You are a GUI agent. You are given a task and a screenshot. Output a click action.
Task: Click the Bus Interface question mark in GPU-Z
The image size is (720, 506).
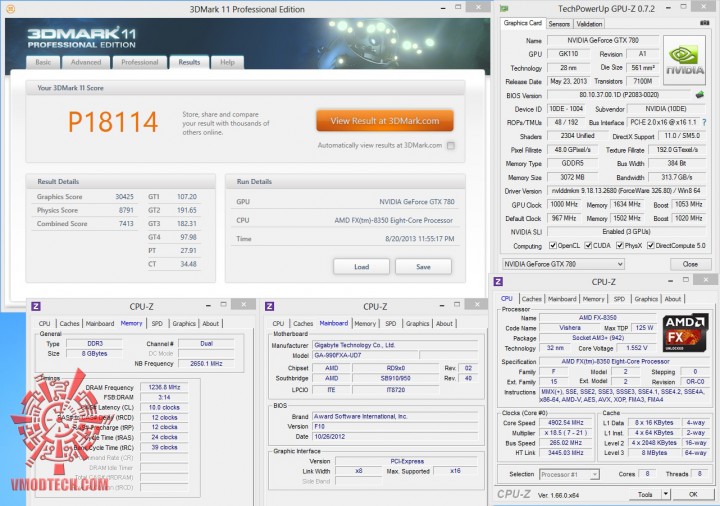pos(704,123)
